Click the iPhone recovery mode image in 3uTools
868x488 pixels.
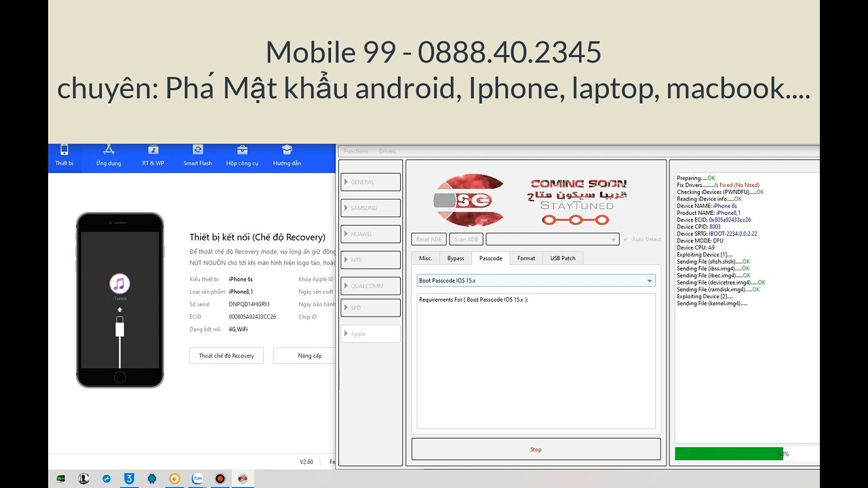click(120, 300)
